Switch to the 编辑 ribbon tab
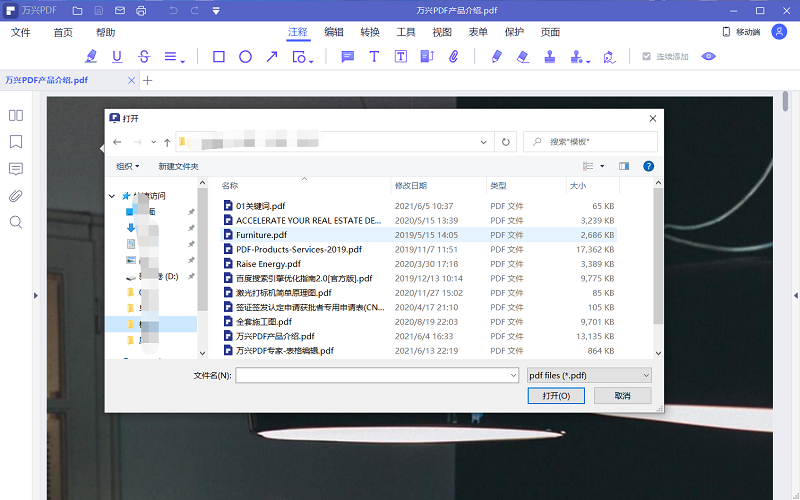Viewport: 800px width, 500px height. point(334,32)
